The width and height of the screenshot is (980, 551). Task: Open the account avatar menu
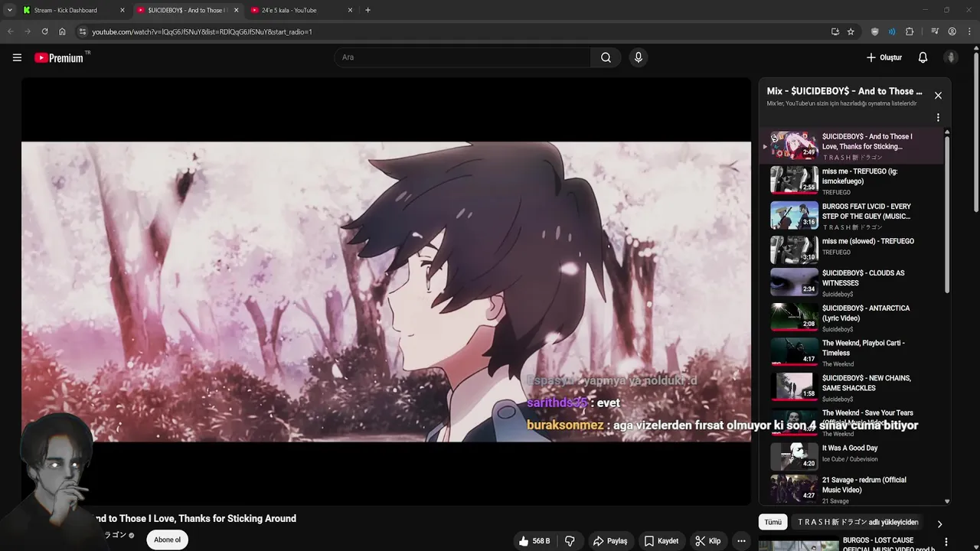pyautogui.click(x=951, y=57)
